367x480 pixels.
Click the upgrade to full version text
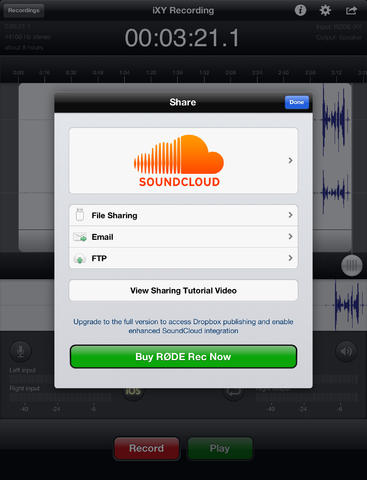click(183, 326)
